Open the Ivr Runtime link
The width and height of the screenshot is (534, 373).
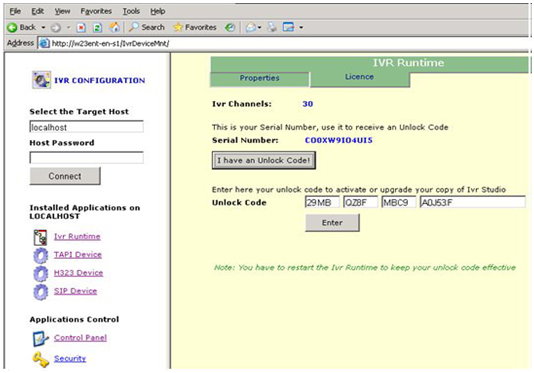[x=77, y=236]
